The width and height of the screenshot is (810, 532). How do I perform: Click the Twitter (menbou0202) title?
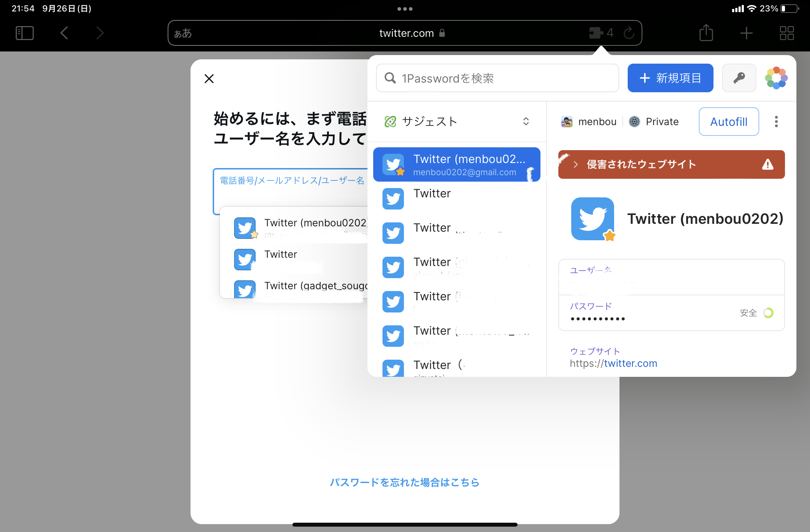[x=705, y=219]
